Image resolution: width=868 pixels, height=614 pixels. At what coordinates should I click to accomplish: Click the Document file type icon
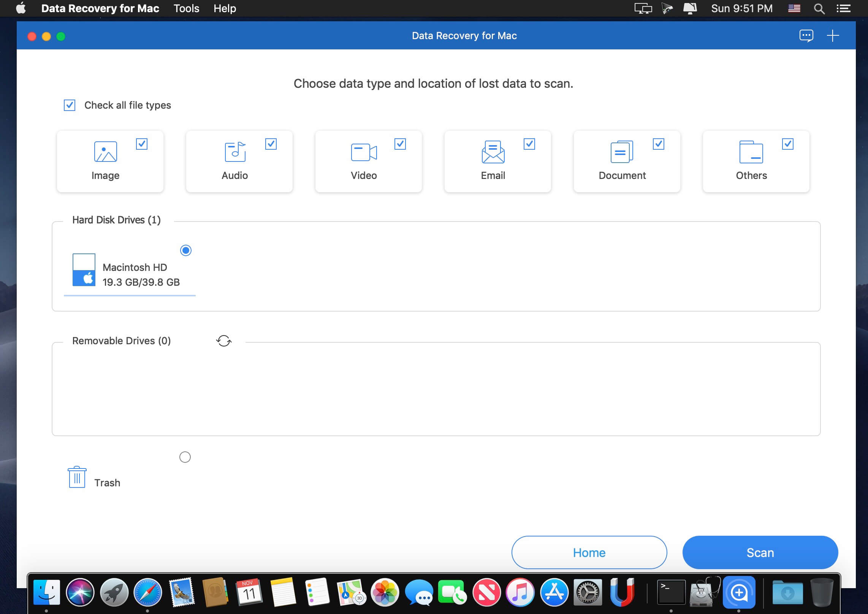[x=622, y=152]
